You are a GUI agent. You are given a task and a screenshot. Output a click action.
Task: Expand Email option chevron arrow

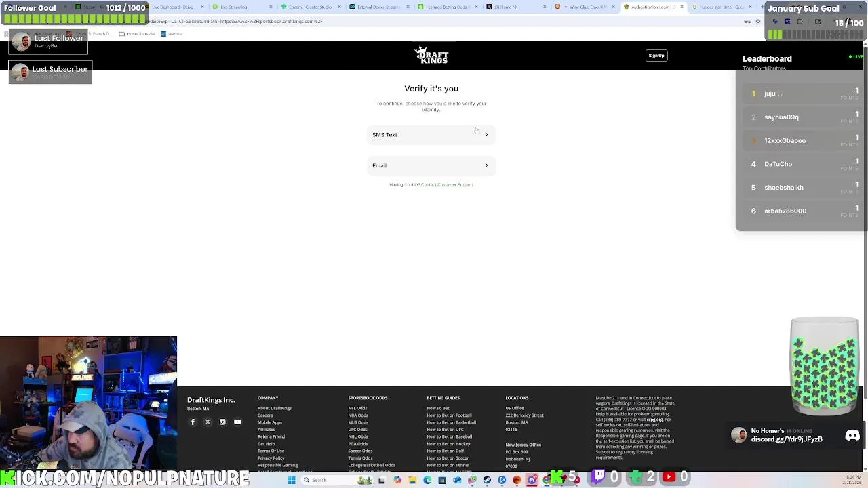point(486,165)
